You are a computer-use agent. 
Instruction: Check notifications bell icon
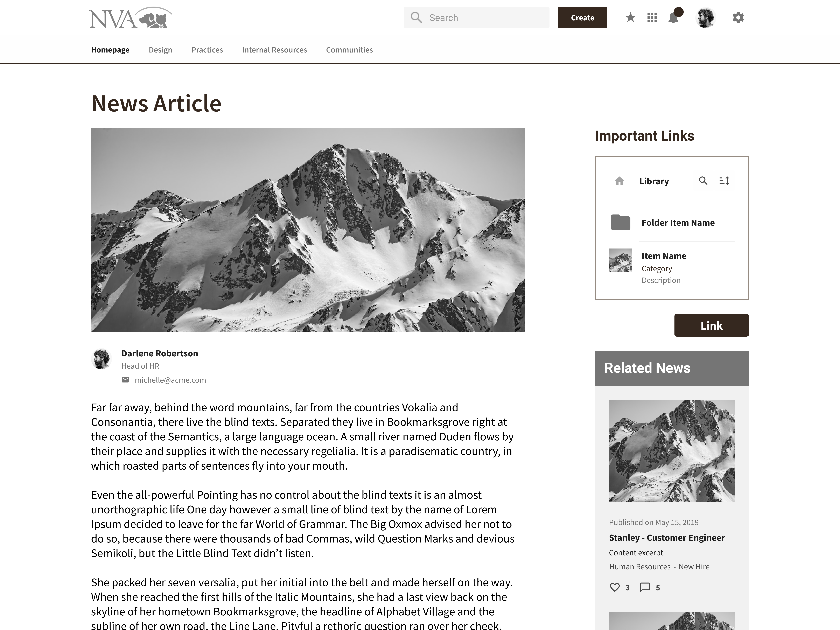pyautogui.click(x=674, y=17)
